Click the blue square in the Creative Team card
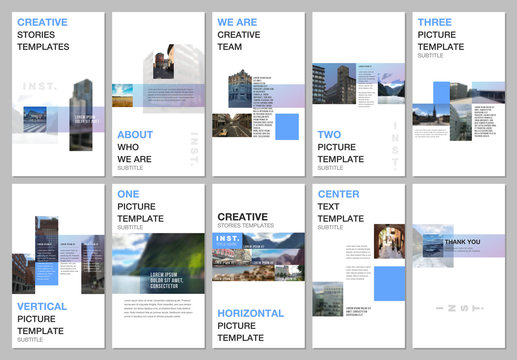517x360 pixels. tap(287, 127)
